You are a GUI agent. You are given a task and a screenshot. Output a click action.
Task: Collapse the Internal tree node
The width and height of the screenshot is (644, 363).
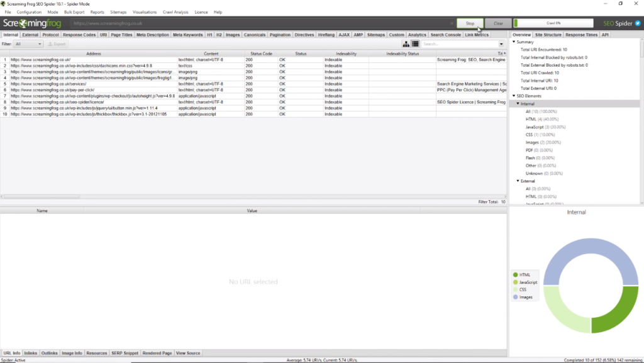pos(518,104)
